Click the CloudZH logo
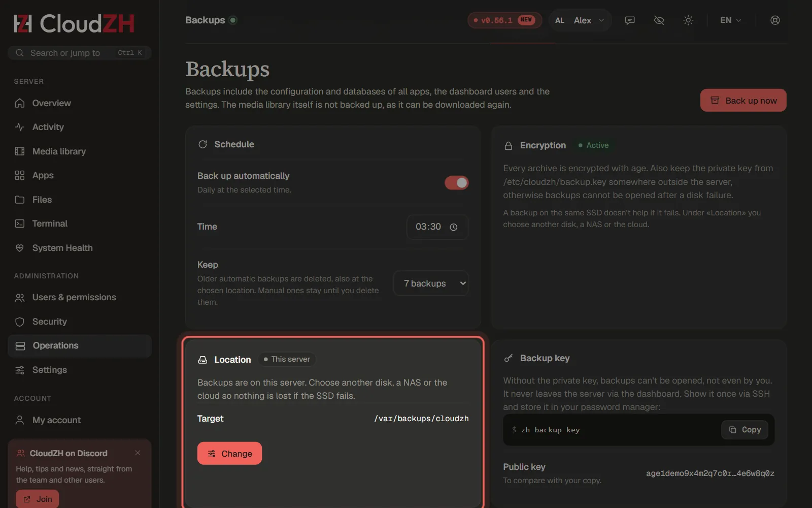Image resolution: width=812 pixels, height=508 pixels. click(x=74, y=23)
